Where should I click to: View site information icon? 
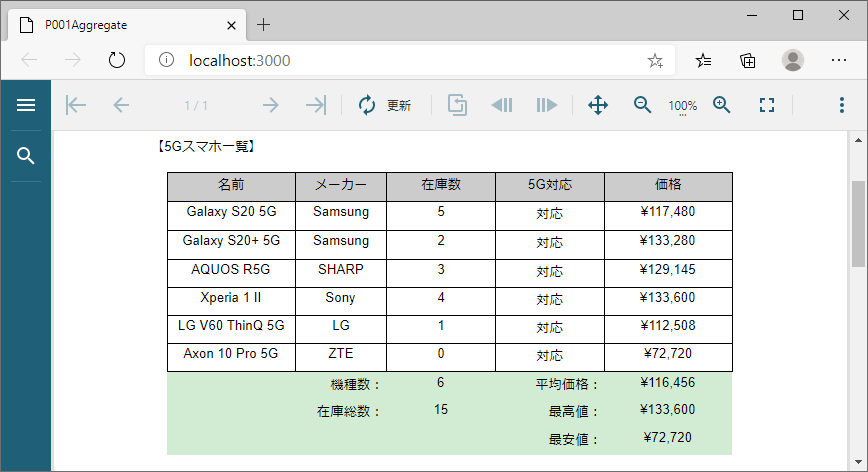[166, 60]
